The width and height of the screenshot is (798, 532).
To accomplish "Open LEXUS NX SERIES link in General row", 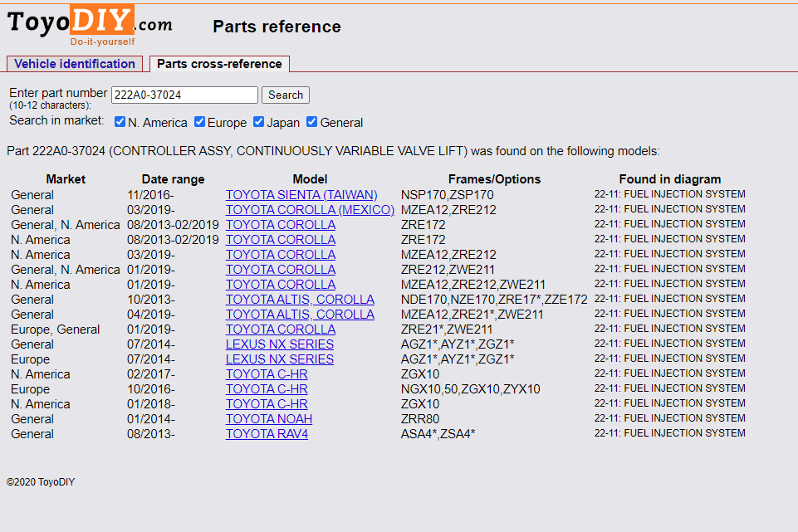I will point(280,344).
